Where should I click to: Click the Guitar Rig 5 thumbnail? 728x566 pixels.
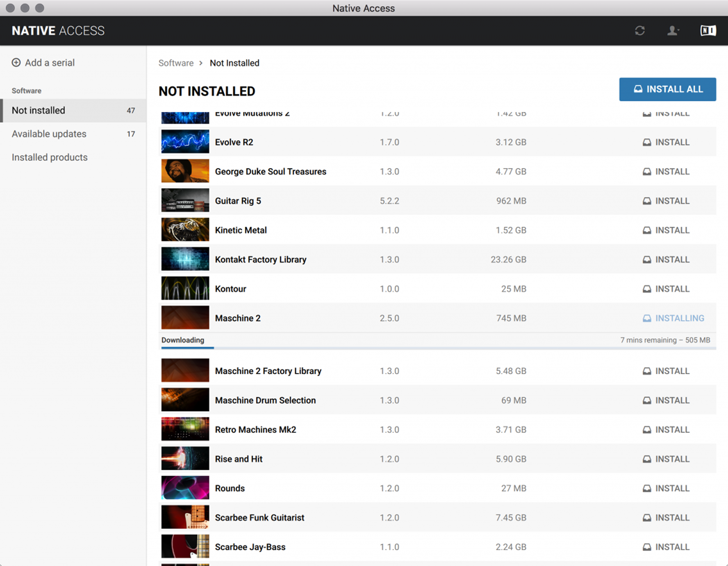185,201
